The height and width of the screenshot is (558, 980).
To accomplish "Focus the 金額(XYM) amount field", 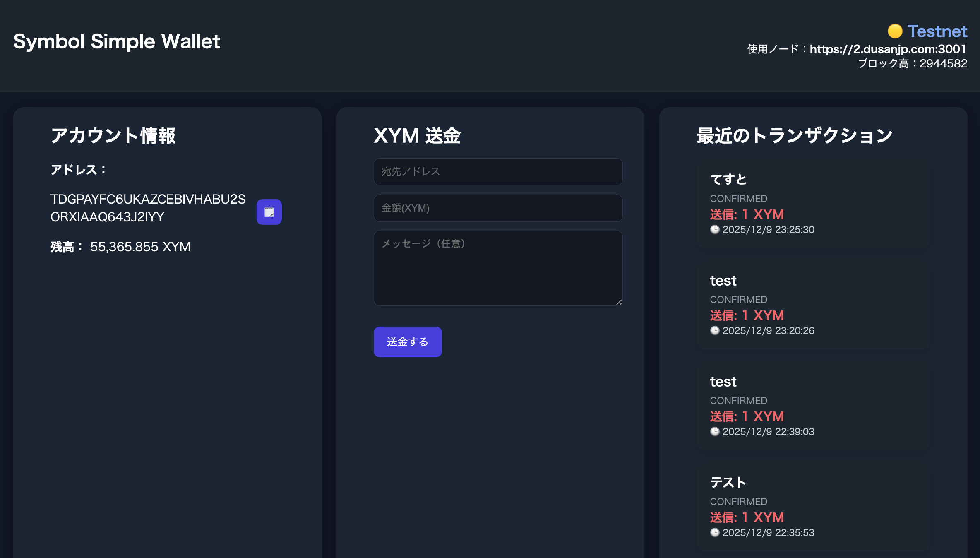I will point(498,208).
